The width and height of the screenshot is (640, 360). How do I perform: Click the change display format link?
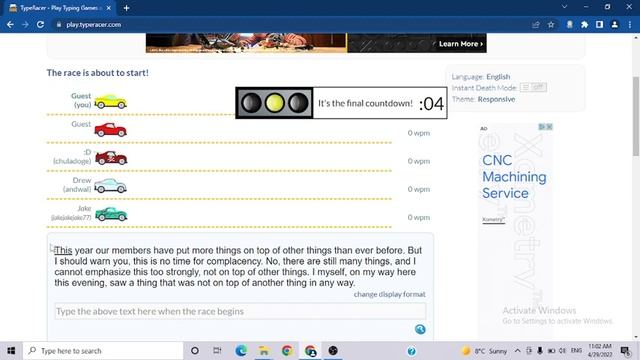click(x=389, y=294)
